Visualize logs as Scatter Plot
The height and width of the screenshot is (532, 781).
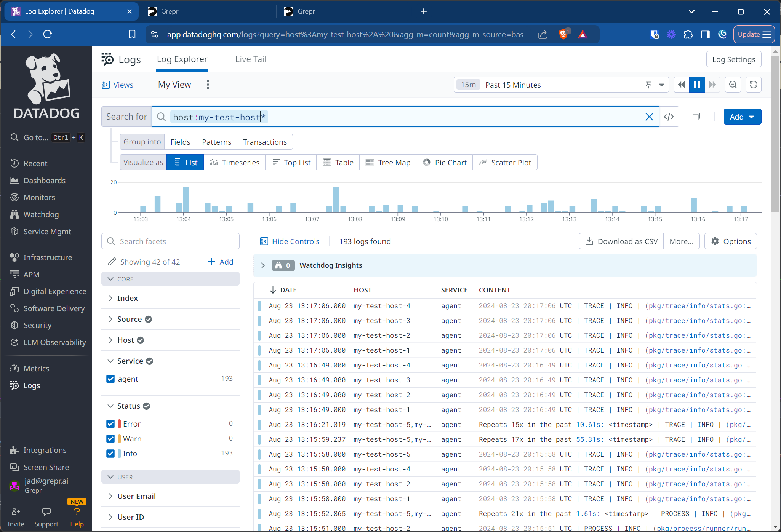505,163
